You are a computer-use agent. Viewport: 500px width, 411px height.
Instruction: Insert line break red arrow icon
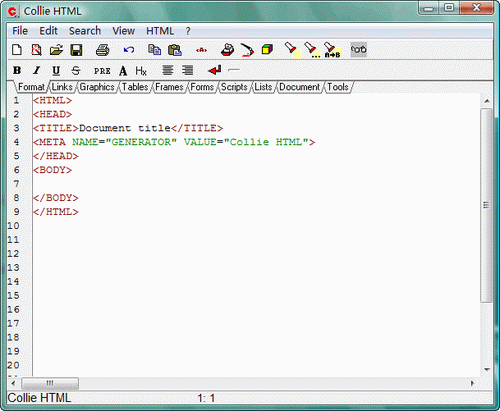pos(214,70)
